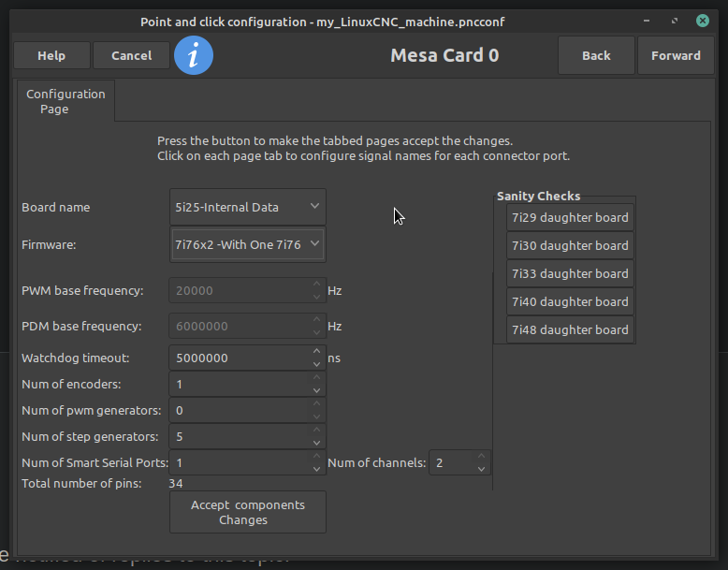Screen dimensions: 728x570
Task: Run 7i30 daughter board sanity check
Action: (570, 245)
